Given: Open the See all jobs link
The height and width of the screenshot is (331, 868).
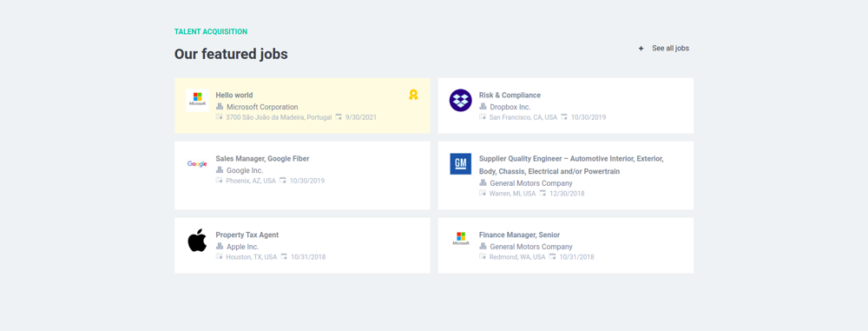Looking at the screenshot, I should click(x=670, y=49).
